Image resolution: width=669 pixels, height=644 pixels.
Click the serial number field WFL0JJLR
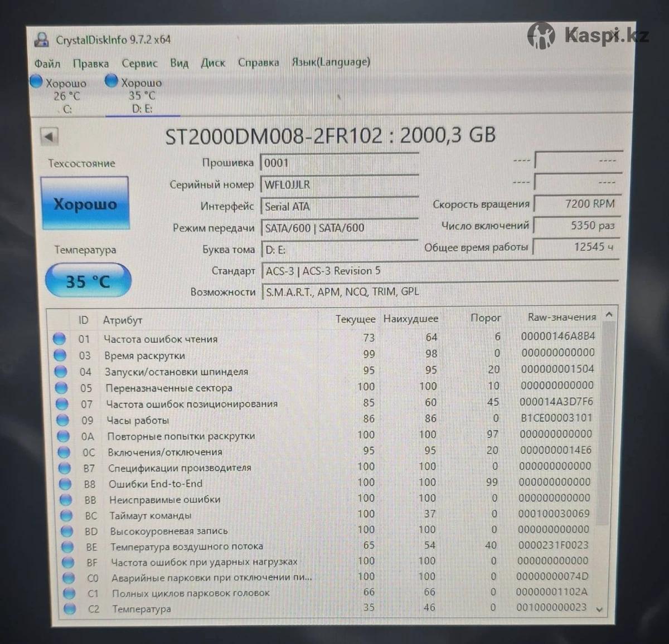point(339,185)
